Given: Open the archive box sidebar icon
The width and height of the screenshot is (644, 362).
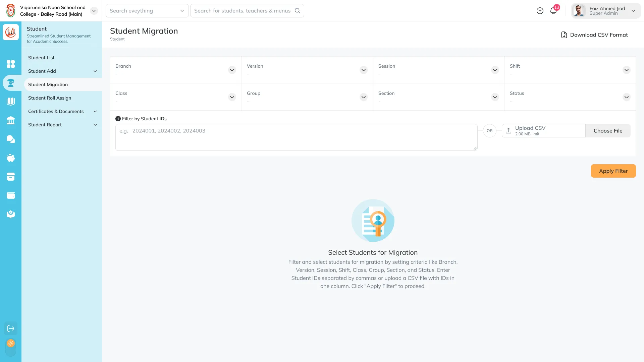Looking at the screenshot, I should click(11, 177).
